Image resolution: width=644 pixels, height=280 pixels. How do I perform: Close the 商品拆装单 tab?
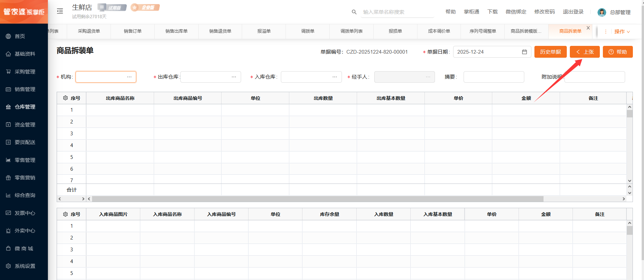(x=588, y=28)
